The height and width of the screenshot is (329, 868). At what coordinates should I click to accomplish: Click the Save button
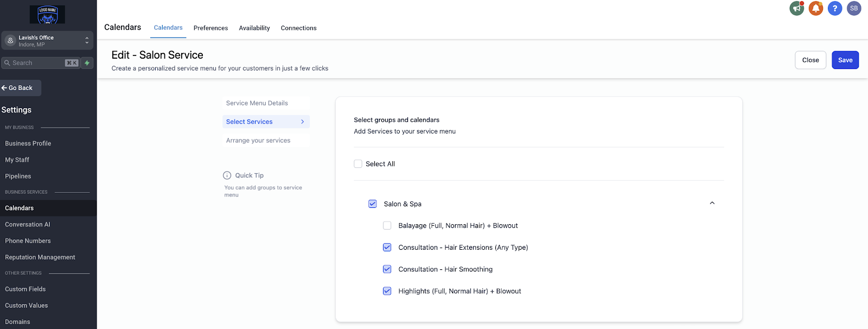point(845,60)
